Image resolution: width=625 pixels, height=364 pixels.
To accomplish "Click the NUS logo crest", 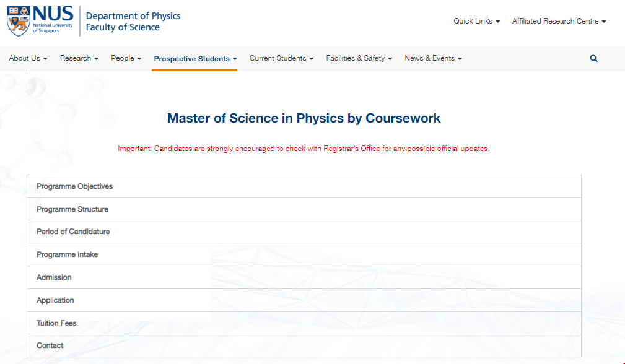I will pos(18,21).
